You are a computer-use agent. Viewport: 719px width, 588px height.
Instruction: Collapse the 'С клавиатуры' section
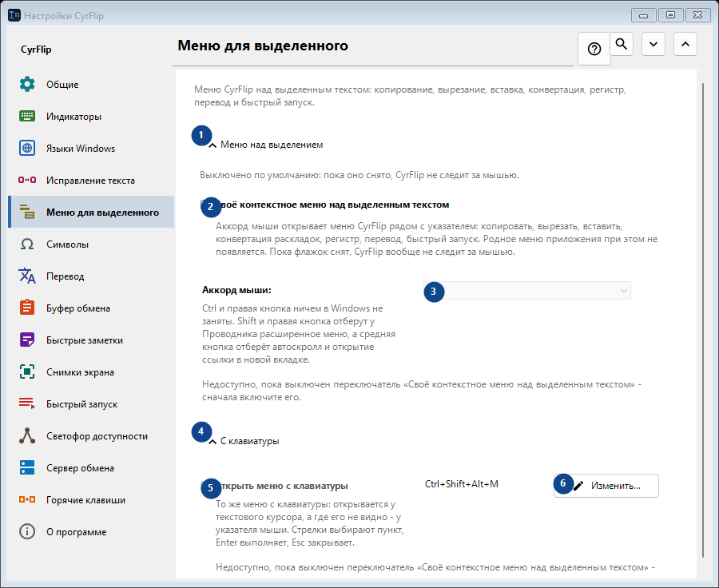pos(213,442)
